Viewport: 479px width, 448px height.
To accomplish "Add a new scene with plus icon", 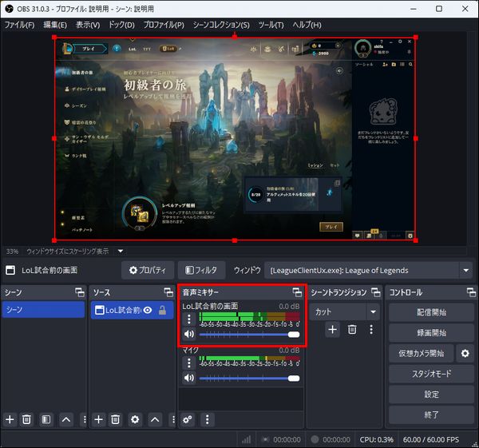I will click(10, 419).
